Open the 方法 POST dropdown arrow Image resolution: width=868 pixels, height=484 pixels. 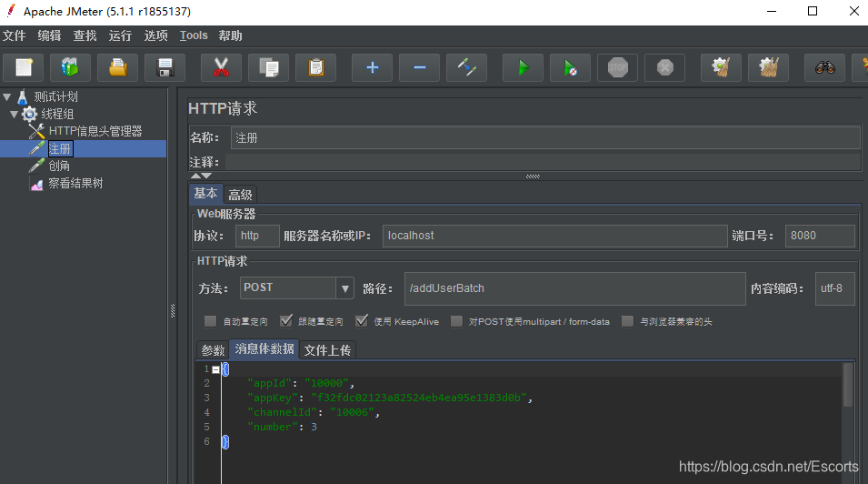(344, 288)
